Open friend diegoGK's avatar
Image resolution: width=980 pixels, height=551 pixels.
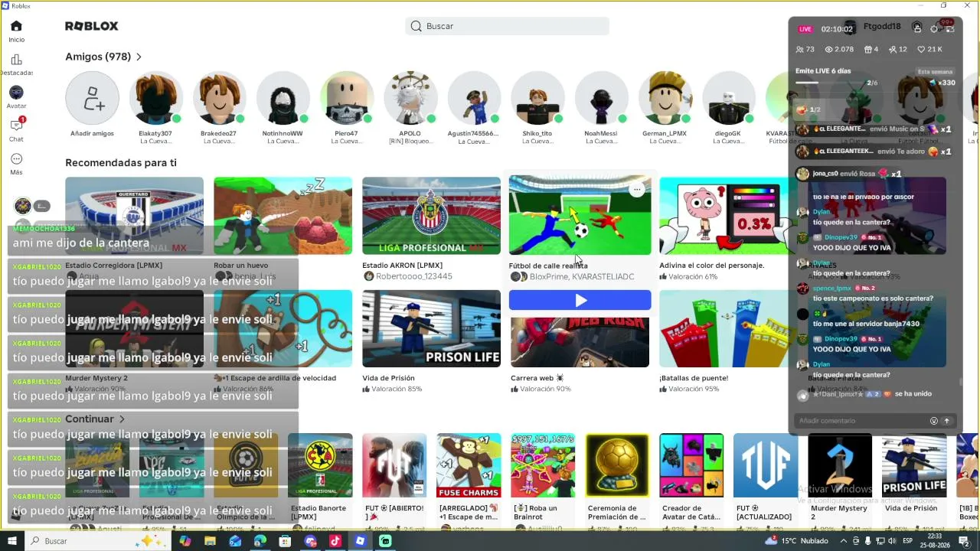728,98
